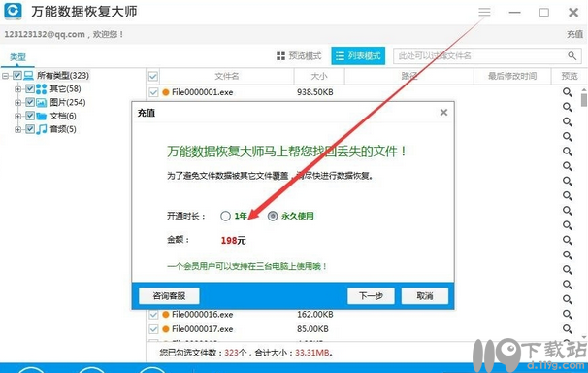Click 充值 link at top right

coord(574,34)
